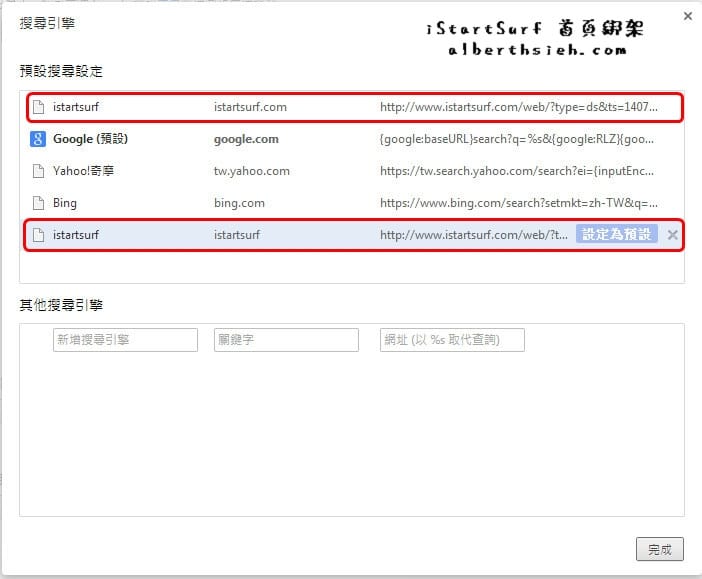
Task: Click the 搜尋引擎 dialog title
Action: click(47, 23)
